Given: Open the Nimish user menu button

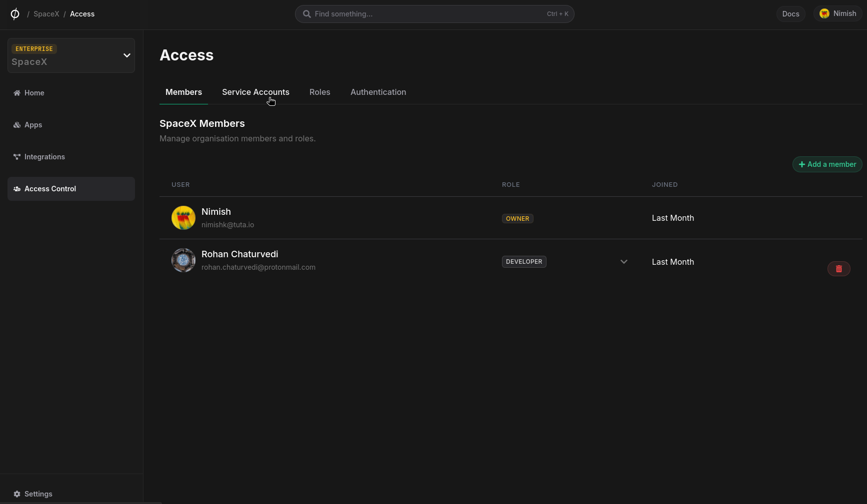Looking at the screenshot, I should (x=838, y=13).
